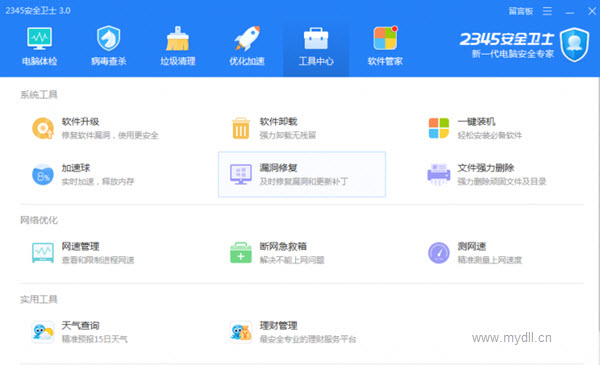The height and width of the screenshot is (365, 600).
Task: Open the 病毒查杀 shield icon
Action: point(109,38)
